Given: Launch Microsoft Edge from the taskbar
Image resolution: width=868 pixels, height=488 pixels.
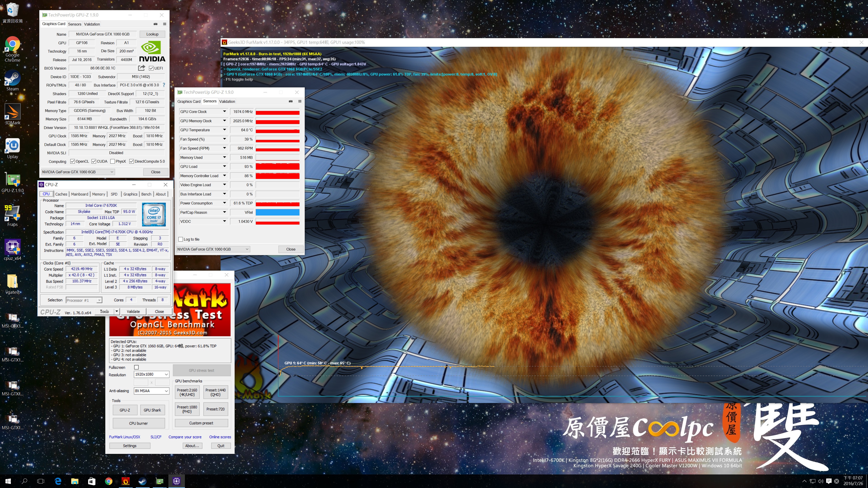Looking at the screenshot, I should 58,481.
